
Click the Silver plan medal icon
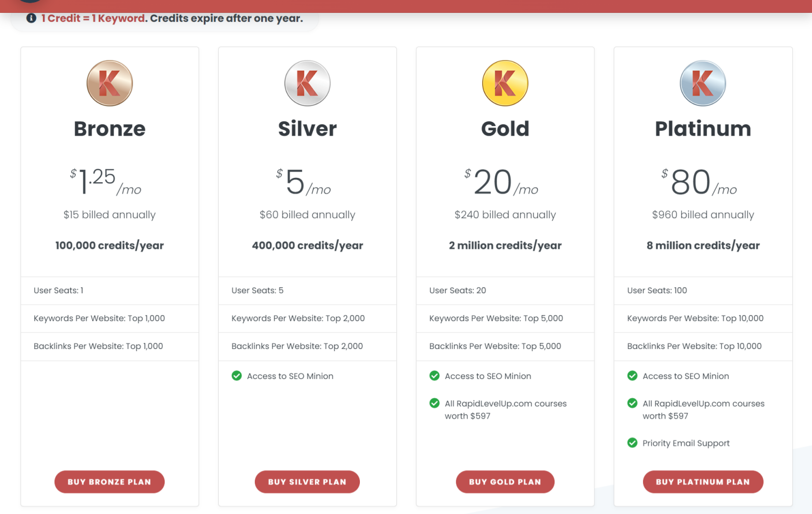tap(307, 83)
